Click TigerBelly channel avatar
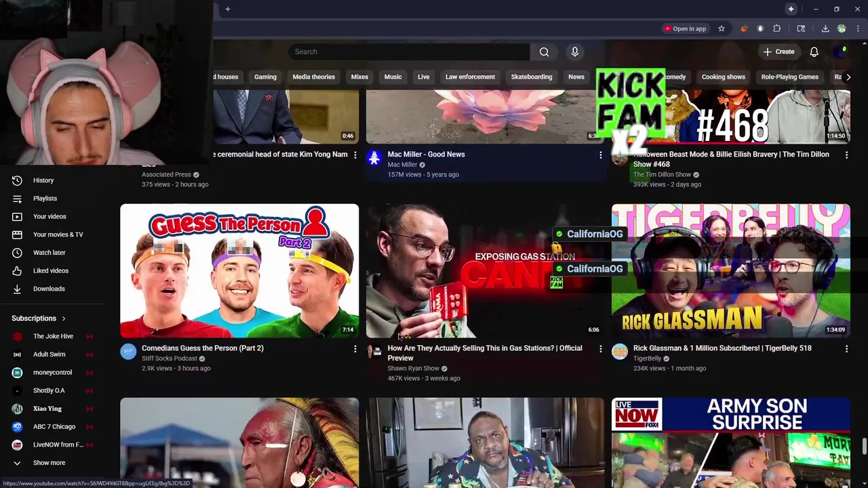 (620, 351)
